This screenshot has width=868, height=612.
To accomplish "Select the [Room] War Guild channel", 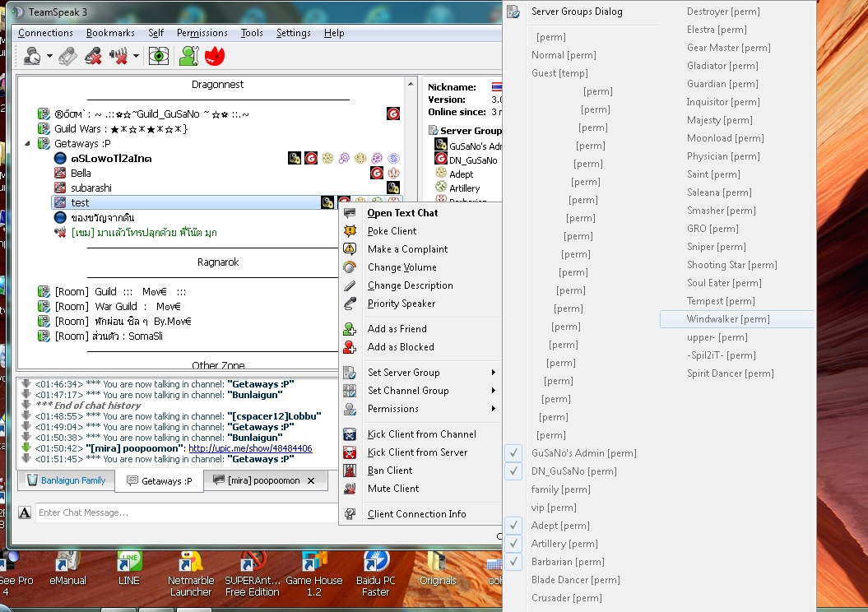I will [118, 307].
